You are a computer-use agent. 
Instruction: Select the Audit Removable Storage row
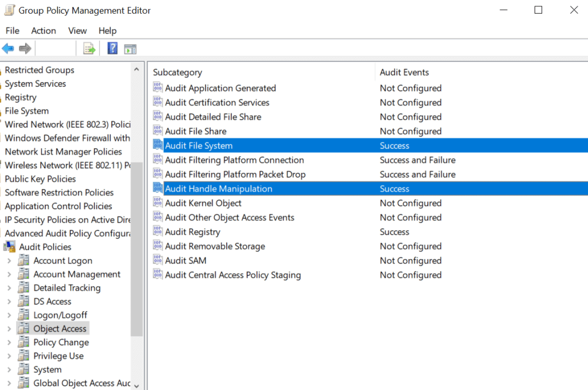215,246
